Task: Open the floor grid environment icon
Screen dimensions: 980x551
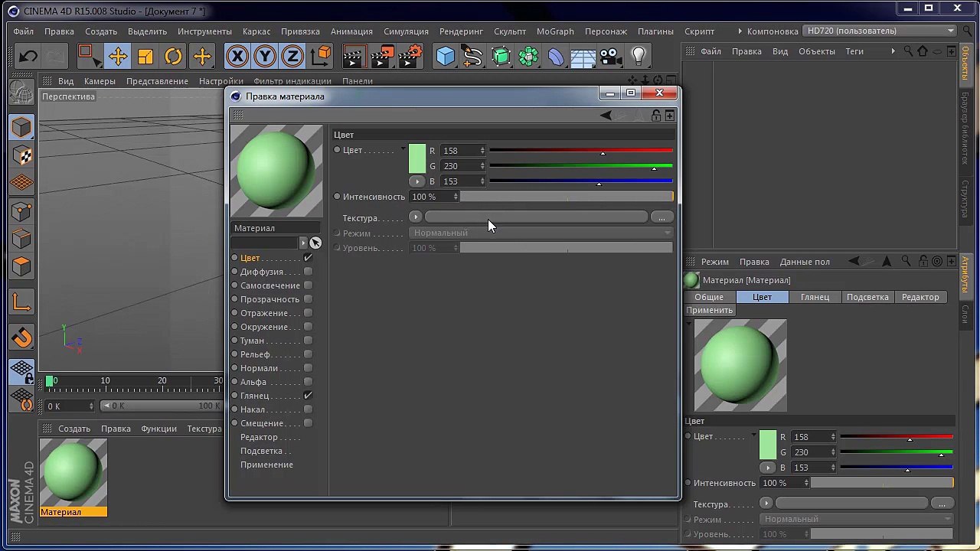Action: 583,56
